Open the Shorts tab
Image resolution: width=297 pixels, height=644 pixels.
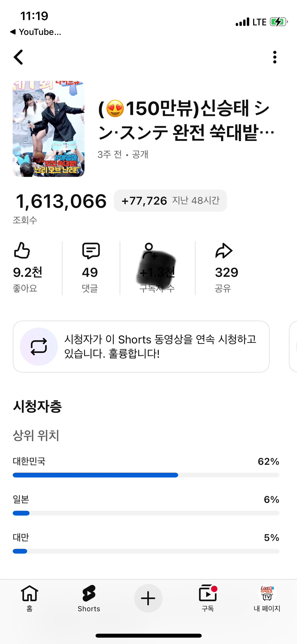coord(89,598)
